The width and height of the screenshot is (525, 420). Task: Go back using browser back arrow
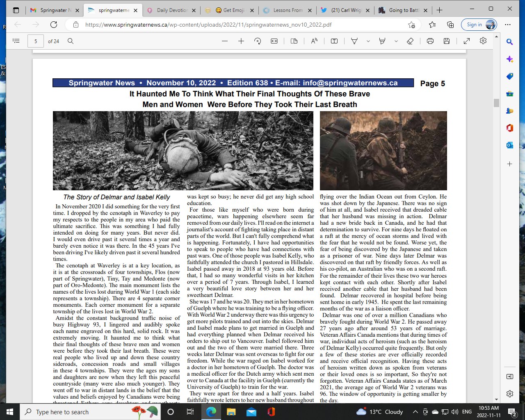click(x=18, y=25)
